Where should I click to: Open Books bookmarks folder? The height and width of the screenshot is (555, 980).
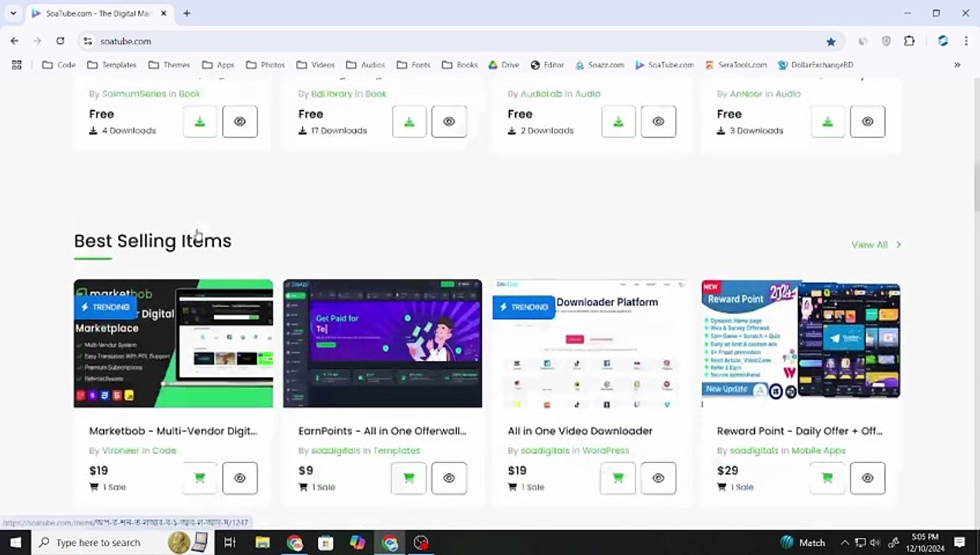[459, 65]
